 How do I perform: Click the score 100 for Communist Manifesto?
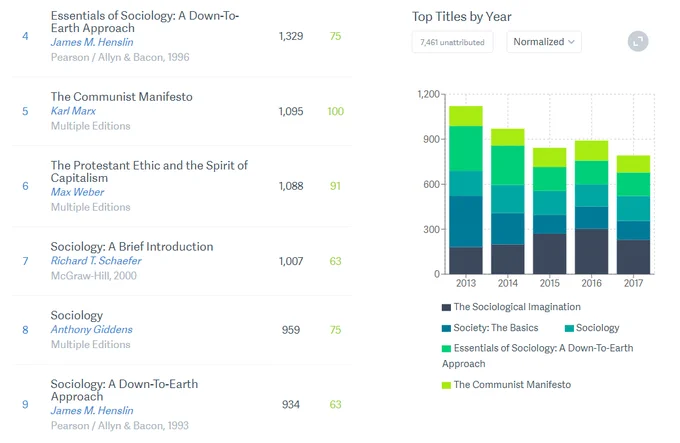tap(335, 111)
